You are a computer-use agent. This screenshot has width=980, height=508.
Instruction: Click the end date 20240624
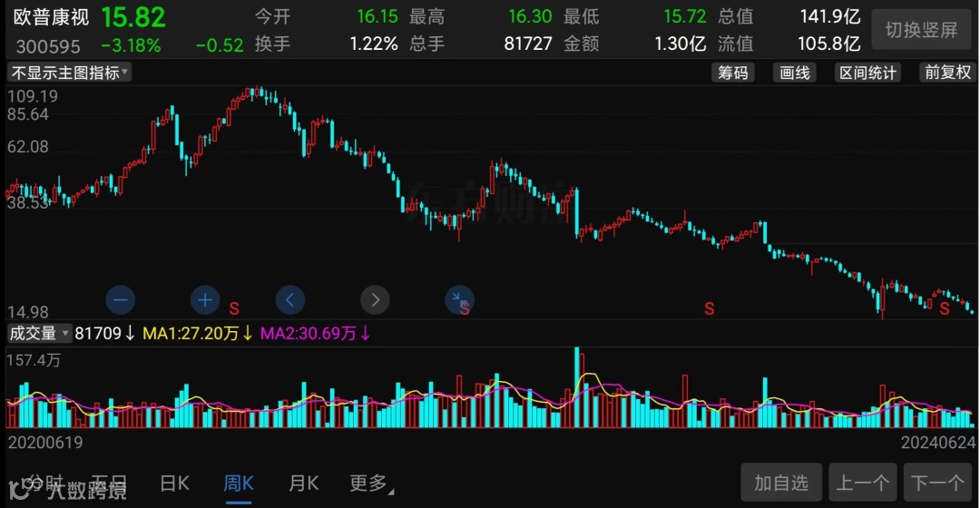937,443
